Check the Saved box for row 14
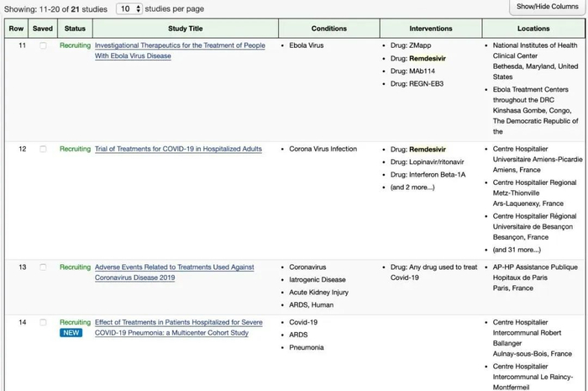This screenshot has height=391, width=588. coord(43,323)
